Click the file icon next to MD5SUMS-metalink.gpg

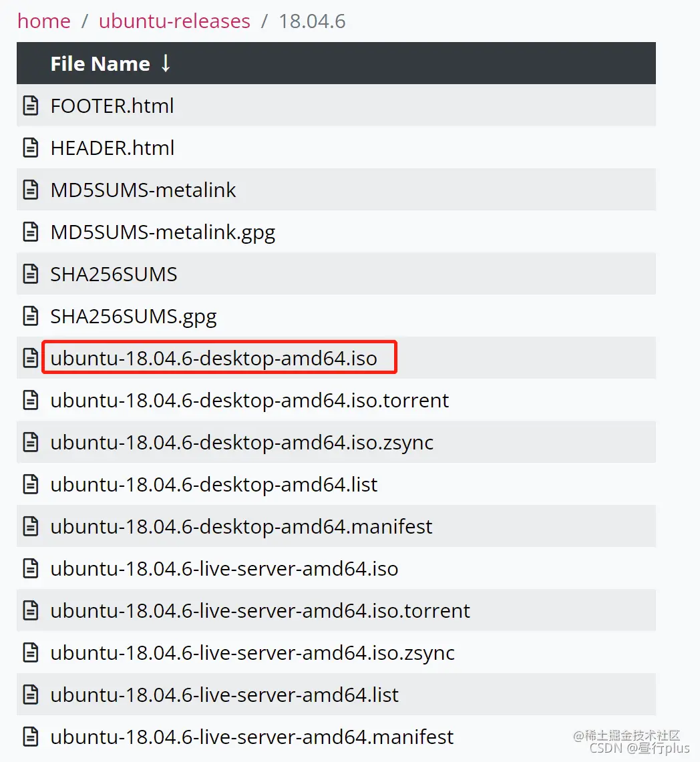(31, 232)
